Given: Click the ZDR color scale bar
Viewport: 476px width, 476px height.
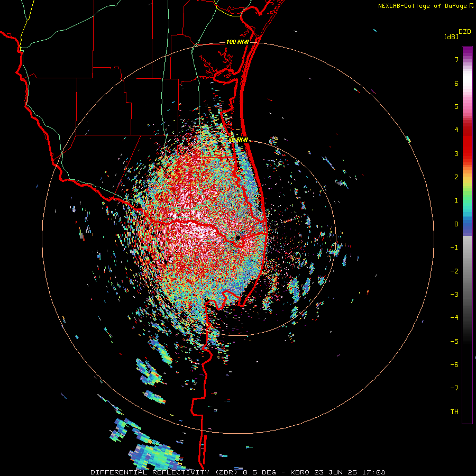Looking at the screenshot, I should coord(467,235).
